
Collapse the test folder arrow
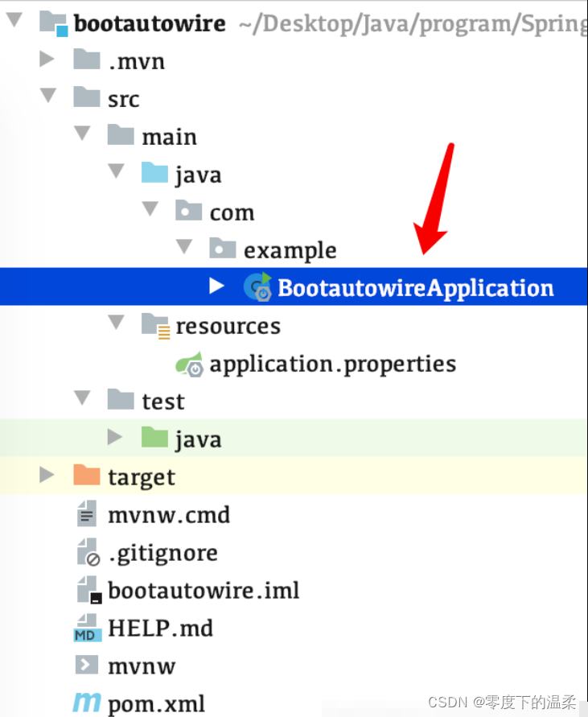(x=82, y=398)
